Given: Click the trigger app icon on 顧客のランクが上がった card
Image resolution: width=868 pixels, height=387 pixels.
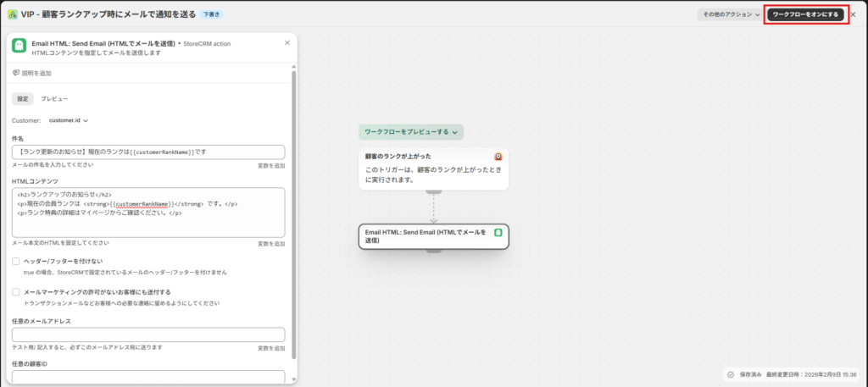Looking at the screenshot, I should 498,157.
